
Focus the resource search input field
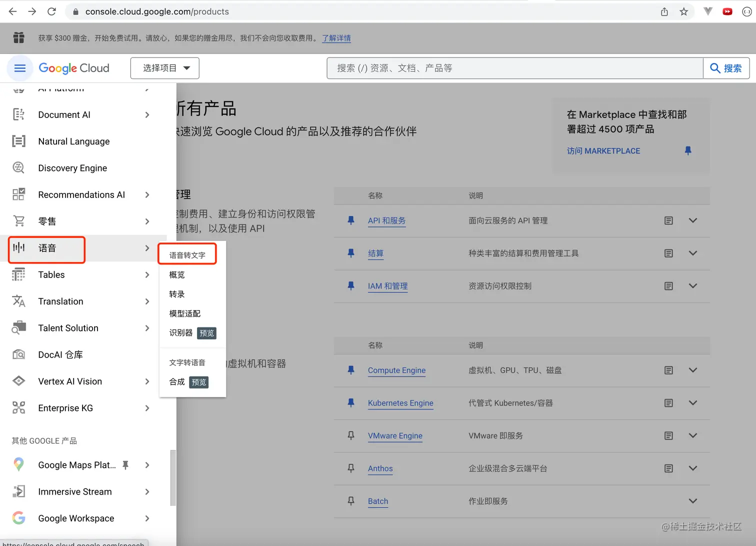point(515,68)
